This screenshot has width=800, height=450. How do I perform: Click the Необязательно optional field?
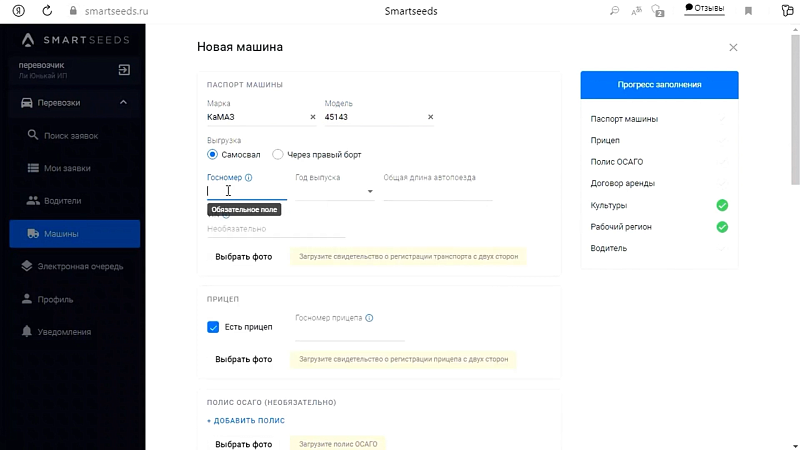click(276, 229)
